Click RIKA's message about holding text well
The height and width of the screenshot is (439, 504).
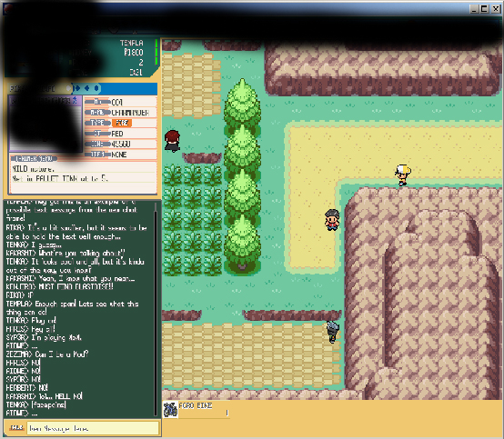[x=76, y=232]
